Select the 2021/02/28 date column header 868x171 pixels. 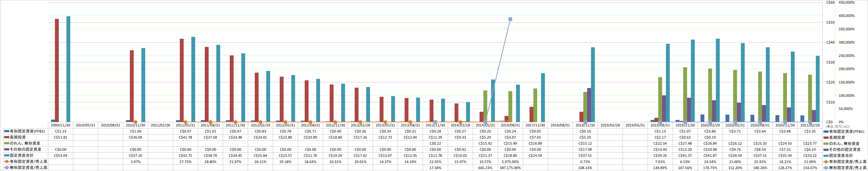coord(810,125)
